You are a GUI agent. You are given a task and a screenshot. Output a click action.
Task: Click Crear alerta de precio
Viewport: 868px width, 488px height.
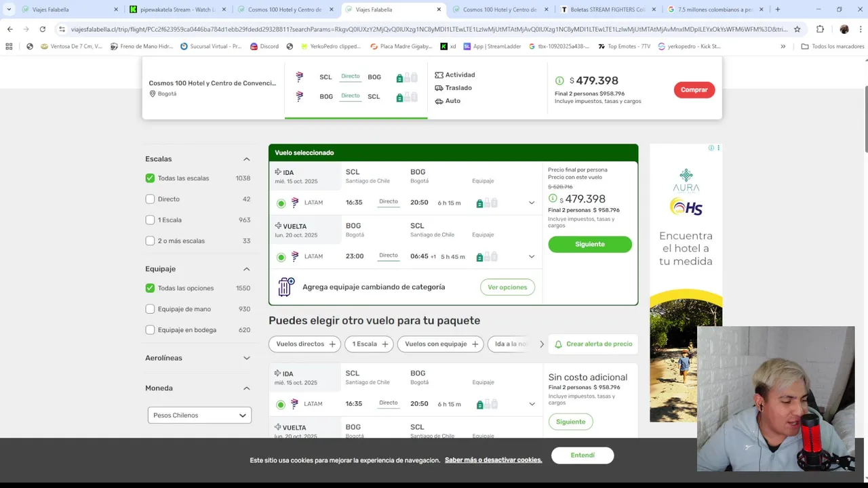593,344
